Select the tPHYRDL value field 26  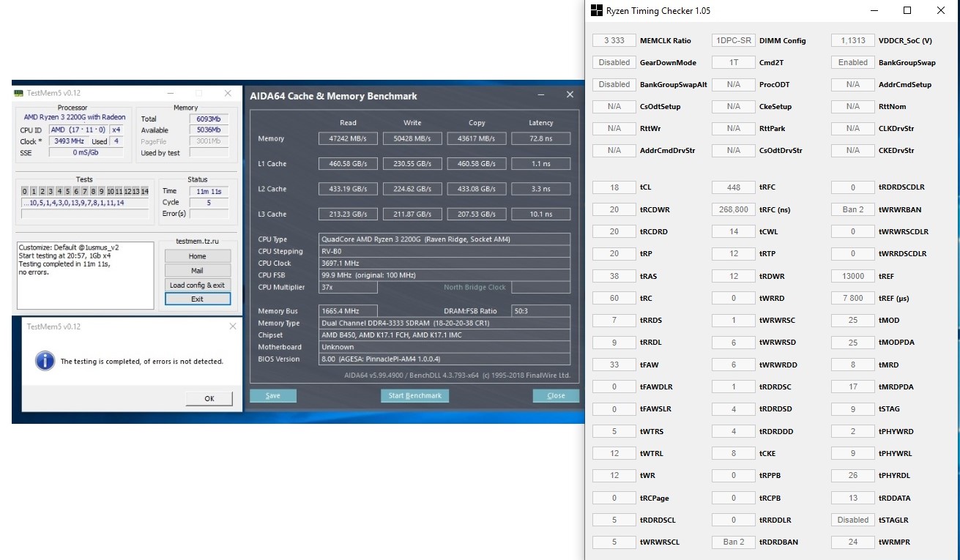(853, 475)
